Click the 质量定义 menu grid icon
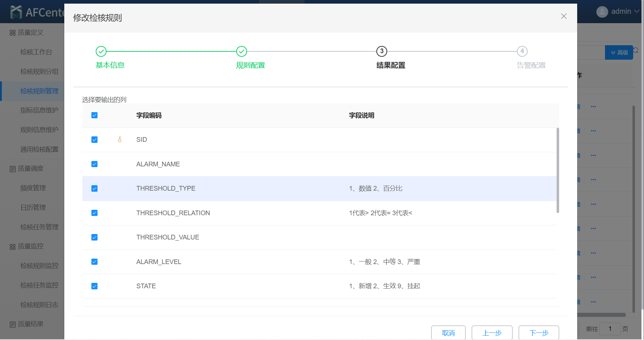Screen dimensions: 644x340 point(13,33)
